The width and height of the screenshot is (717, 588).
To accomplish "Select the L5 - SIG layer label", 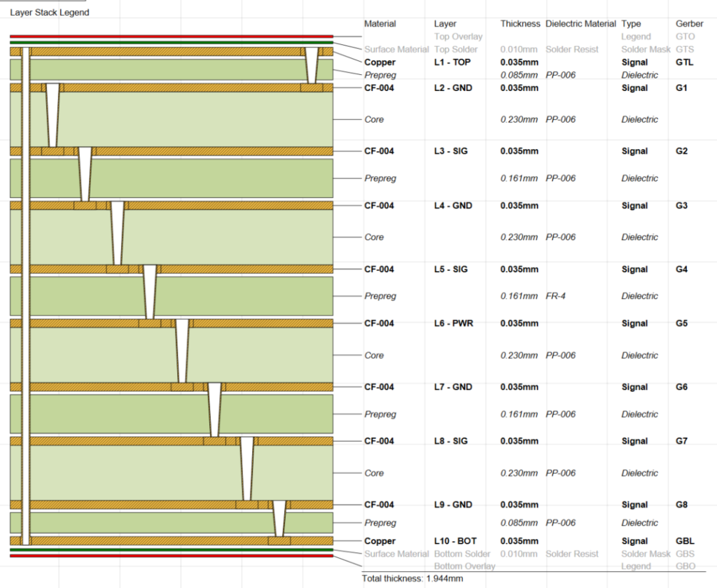I will pos(450,269).
